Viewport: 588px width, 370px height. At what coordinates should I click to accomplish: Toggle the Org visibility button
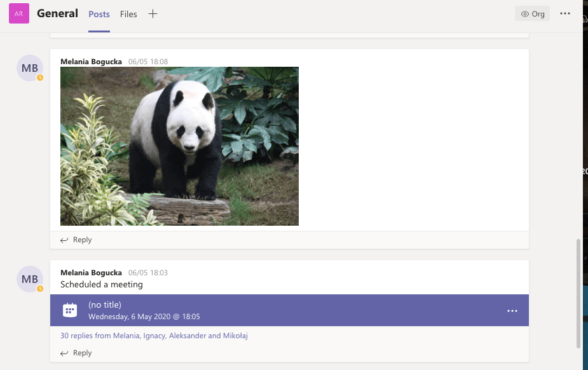tap(532, 14)
